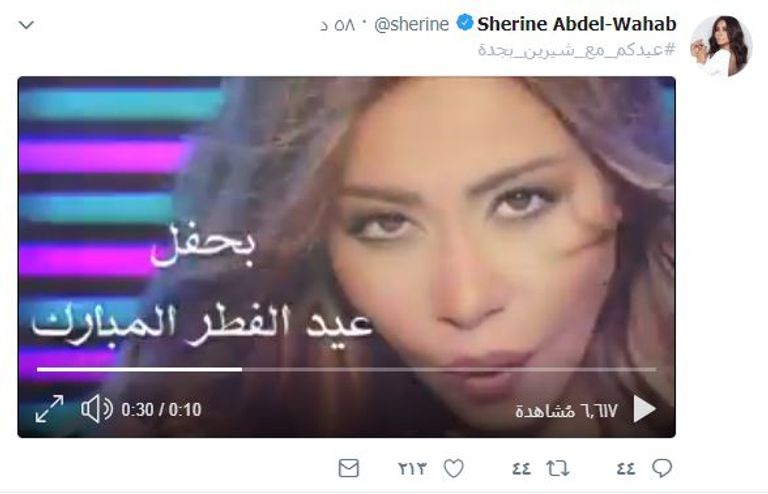Click the reply count ٤٤ beside bubble

[x=626, y=469]
